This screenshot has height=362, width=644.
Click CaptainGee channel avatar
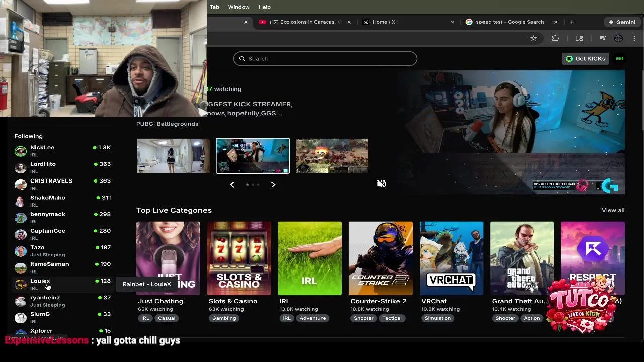tap(21, 234)
